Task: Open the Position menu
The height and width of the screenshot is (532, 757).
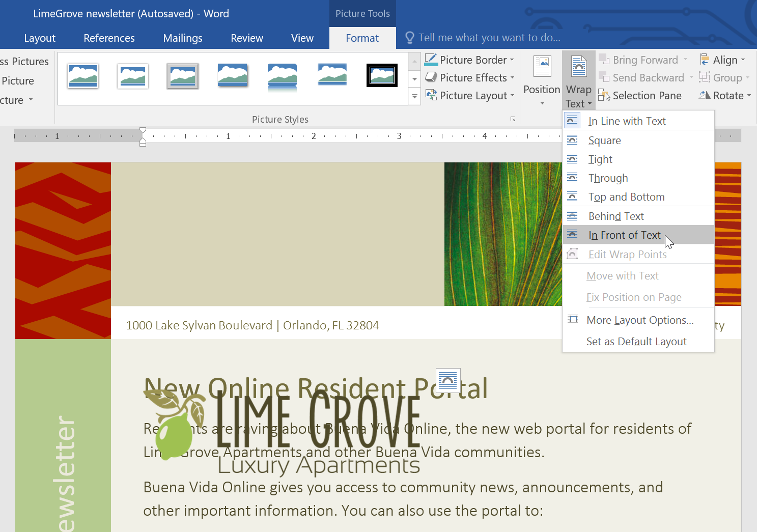Action: 541,80
